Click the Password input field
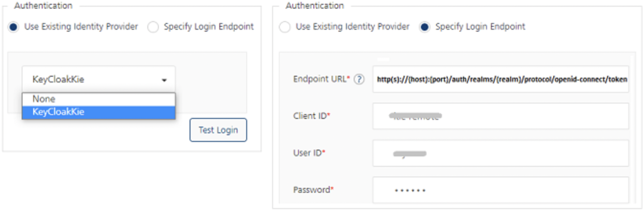The width and height of the screenshot is (644, 210). [x=500, y=190]
